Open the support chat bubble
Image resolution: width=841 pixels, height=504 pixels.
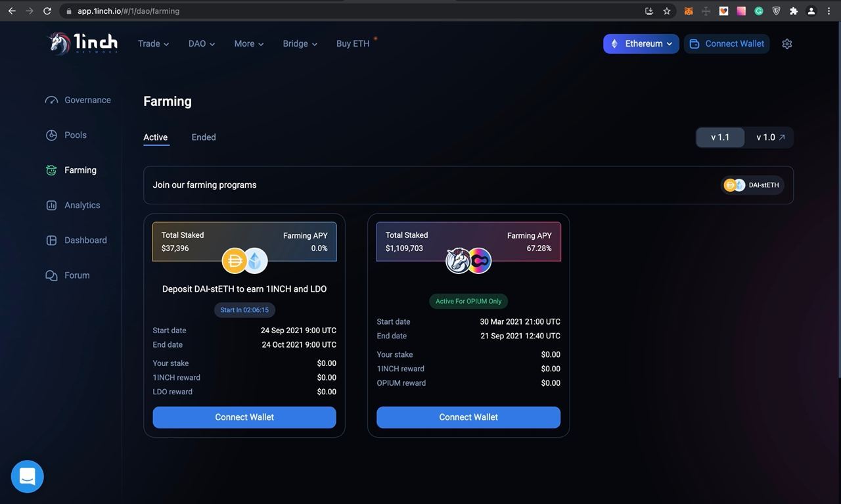point(28,476)
